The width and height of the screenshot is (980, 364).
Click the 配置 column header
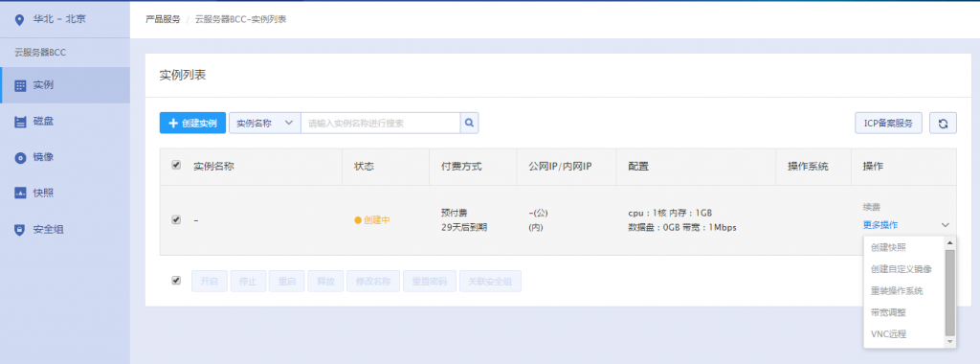pos(638,167)
